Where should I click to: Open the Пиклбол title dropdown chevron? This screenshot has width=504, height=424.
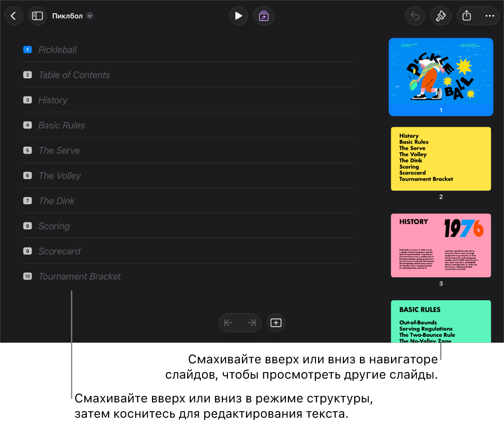click(x=90, y=16)
